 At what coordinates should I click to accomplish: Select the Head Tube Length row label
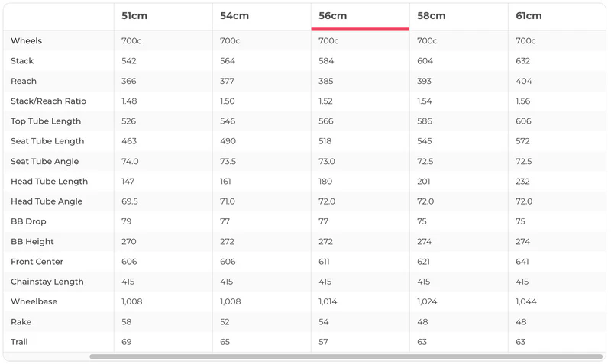[49, 182]
